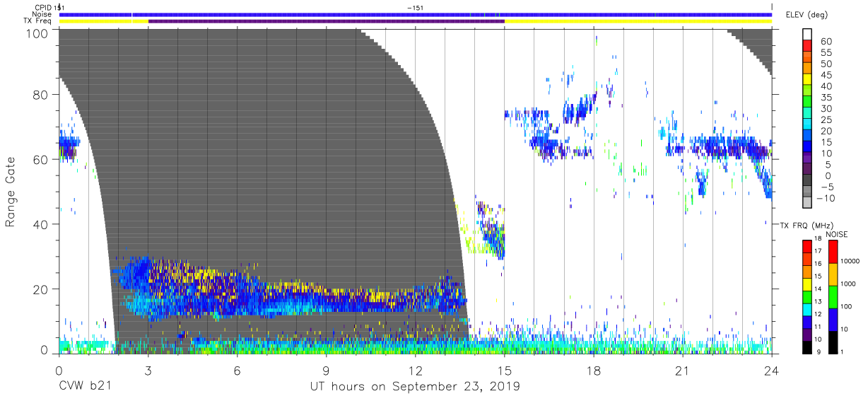Click the ELEV scale value '55'
868x401 pixels.
tap(826, 53)
